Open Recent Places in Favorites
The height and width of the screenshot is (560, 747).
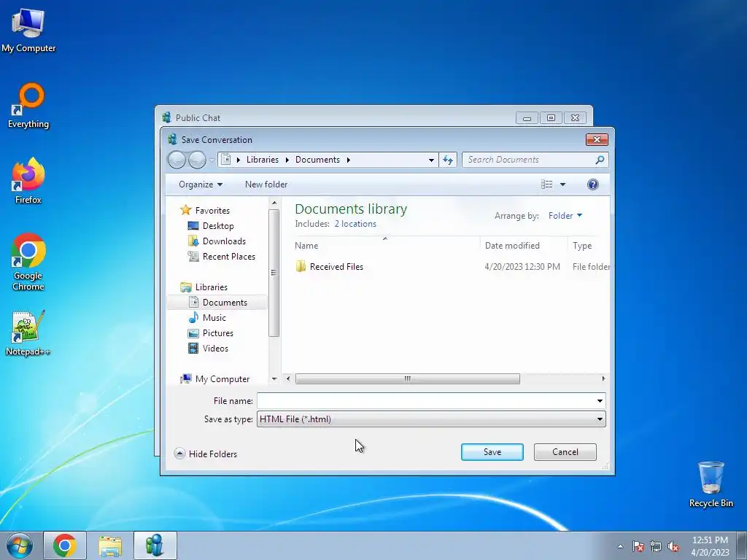coord(228,256)
